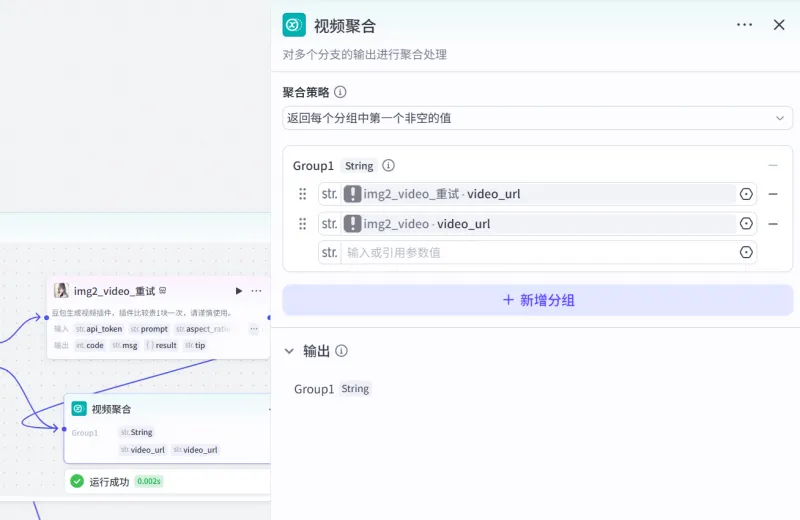The width and height of the screenshot is (800, 520).
Task: Click the 新增分组 add group button
Action: click(538, 300)
